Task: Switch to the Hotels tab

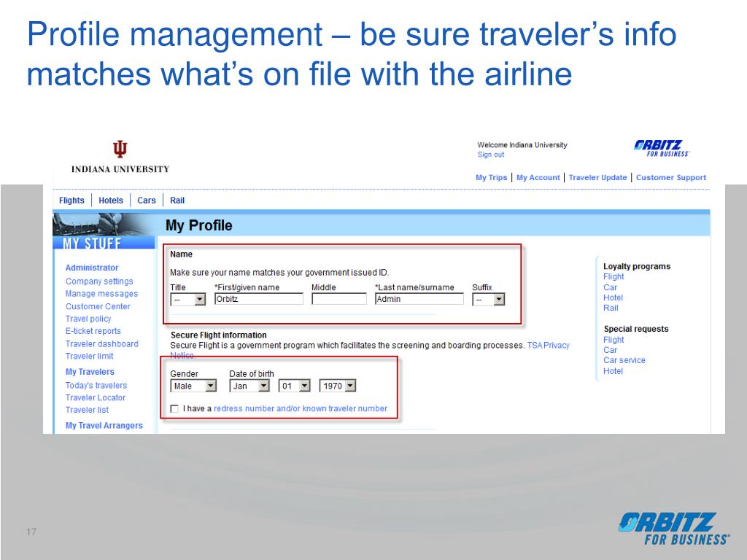Action: [111, 201]
